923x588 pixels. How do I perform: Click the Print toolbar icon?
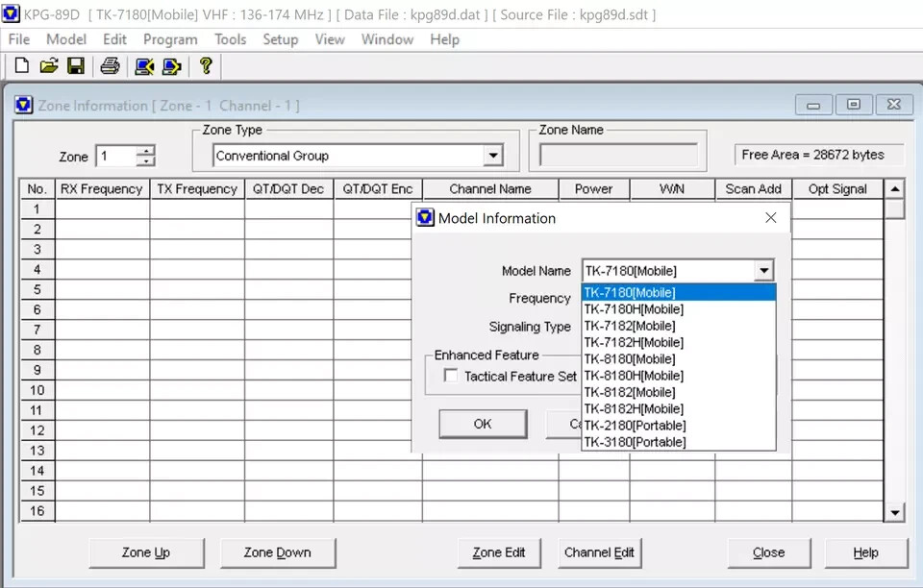(110, 65)
